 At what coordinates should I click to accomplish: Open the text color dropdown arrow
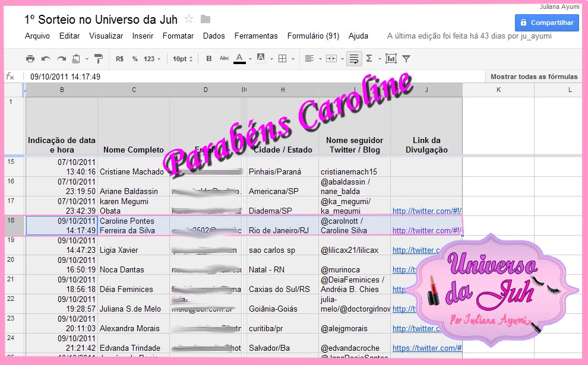pyautogui.click(x=250, y=59)
